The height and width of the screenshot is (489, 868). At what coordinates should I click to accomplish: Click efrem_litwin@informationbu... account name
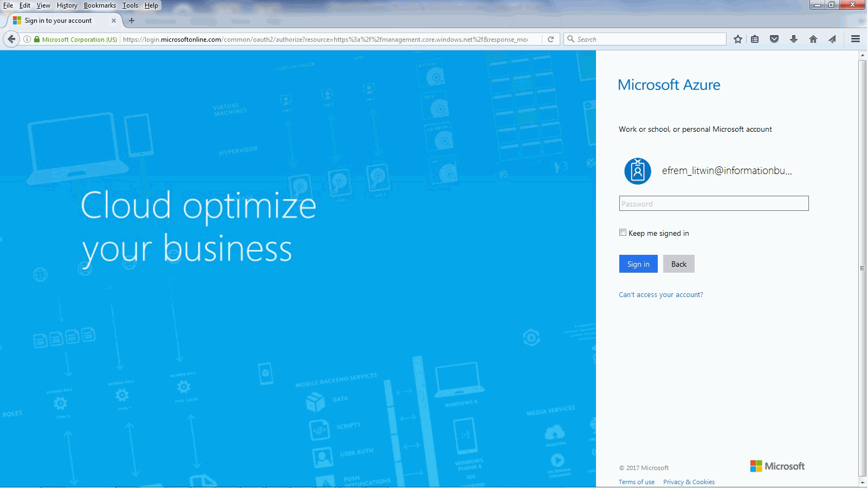[x=727, y=171]
